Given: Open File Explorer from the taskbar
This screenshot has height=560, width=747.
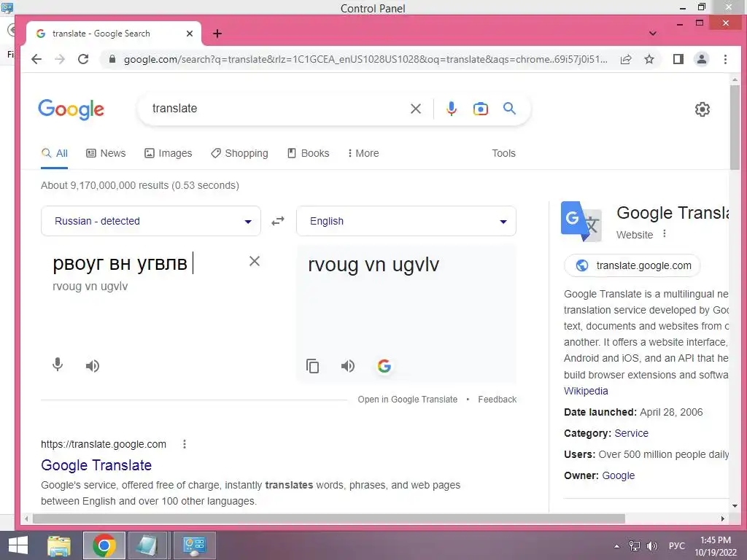Looking at the screenshot, I should point(59,545).
